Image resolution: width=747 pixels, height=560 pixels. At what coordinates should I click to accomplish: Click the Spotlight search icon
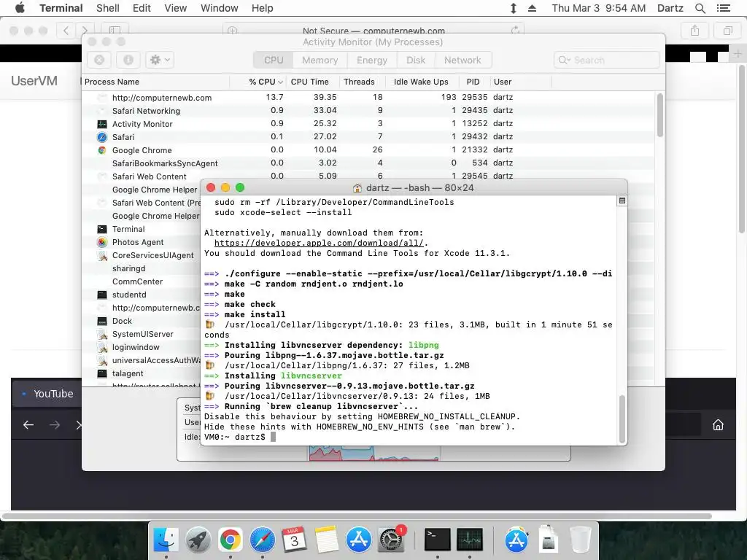(x=700, y=8)
